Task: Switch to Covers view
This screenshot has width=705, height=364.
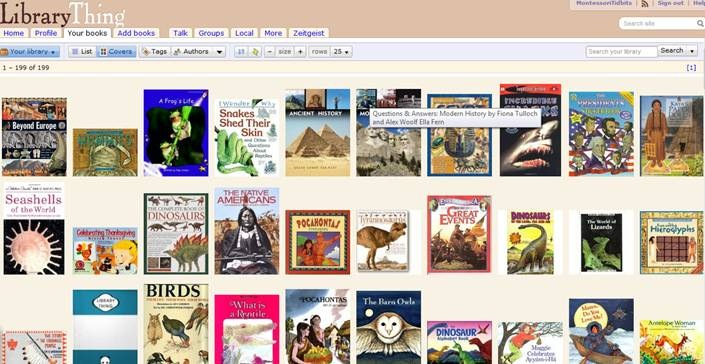Action: point(116,52)
